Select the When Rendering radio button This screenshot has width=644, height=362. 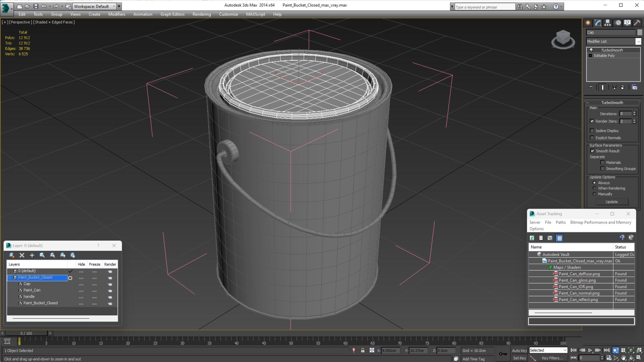pyautogui.click(x=595, y=188)
